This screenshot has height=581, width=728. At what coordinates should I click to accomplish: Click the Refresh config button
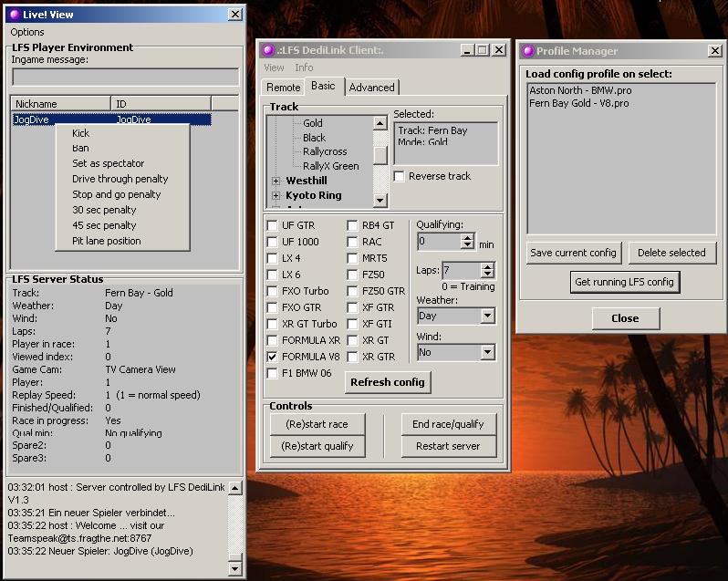[388, 382]
